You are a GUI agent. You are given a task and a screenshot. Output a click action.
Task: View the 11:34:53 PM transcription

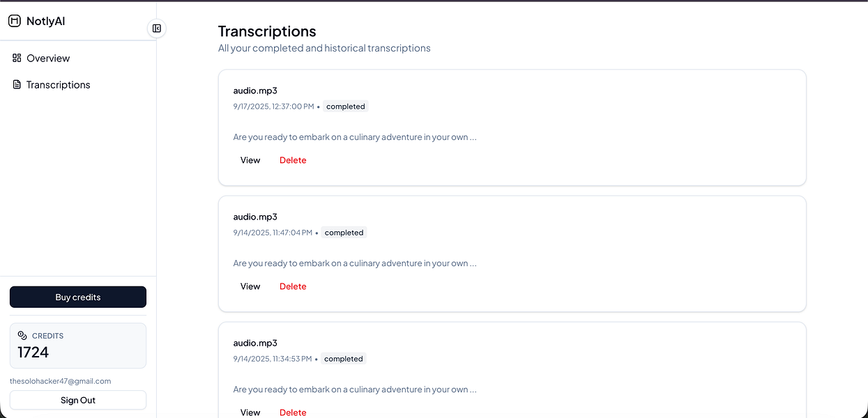pos(250,412)
